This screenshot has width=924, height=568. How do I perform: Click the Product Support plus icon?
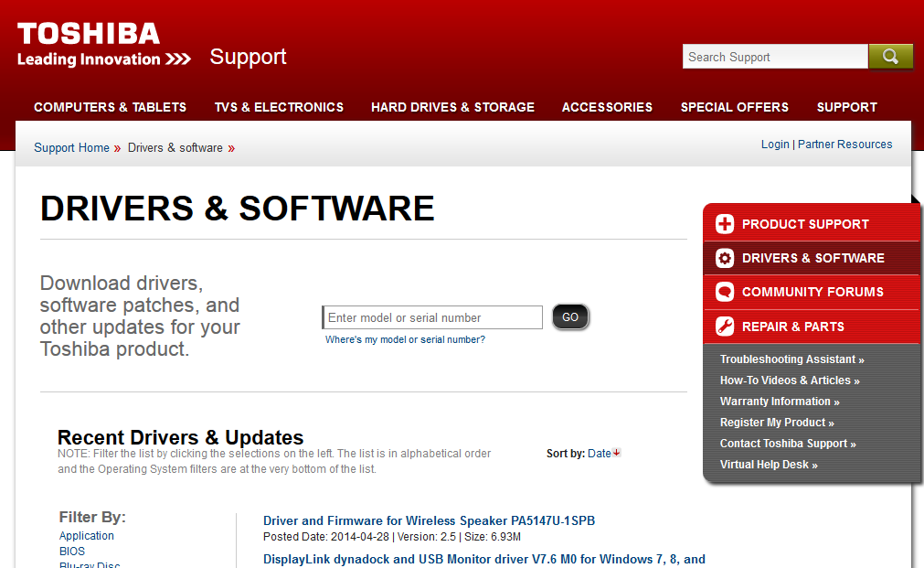[725, 224]
